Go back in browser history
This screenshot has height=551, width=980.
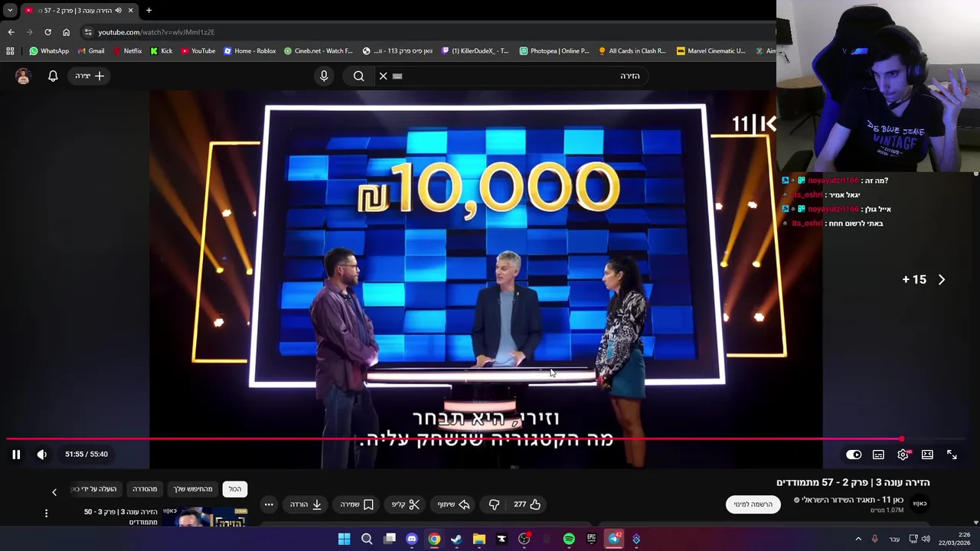(x=11, y=32)
